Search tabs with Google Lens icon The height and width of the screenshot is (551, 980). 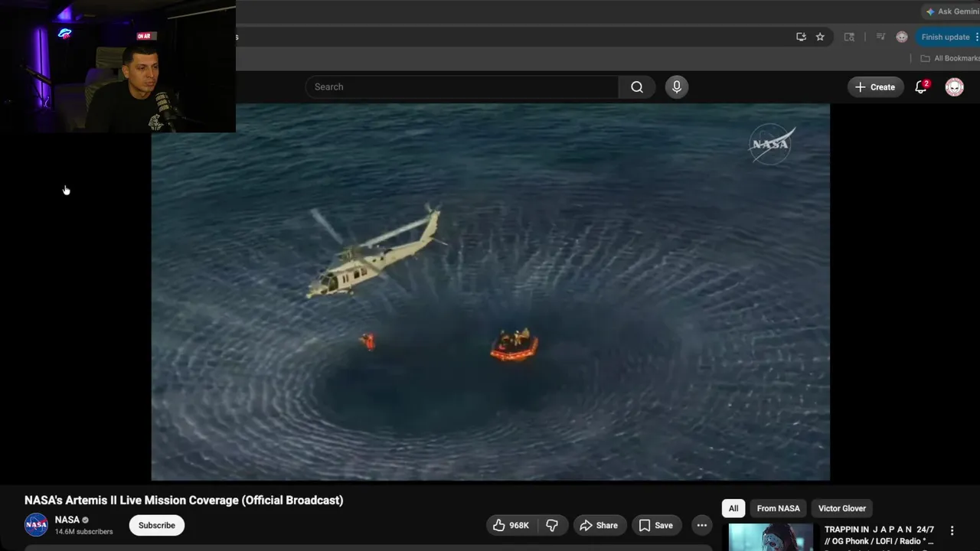coord(849,37)
